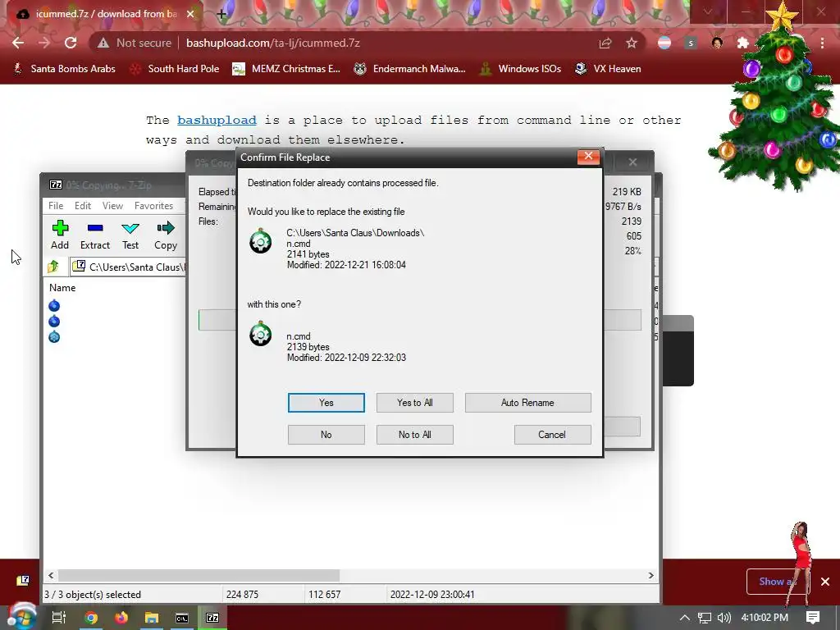
Task: Open MEMZ Christmas bookmark
Action: pyautogui.click(x=286, y=69)
